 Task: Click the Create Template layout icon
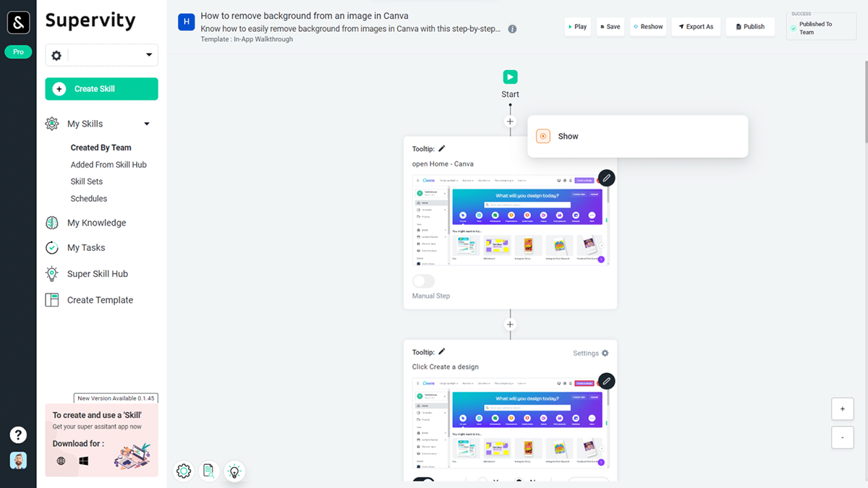point(52,300)
